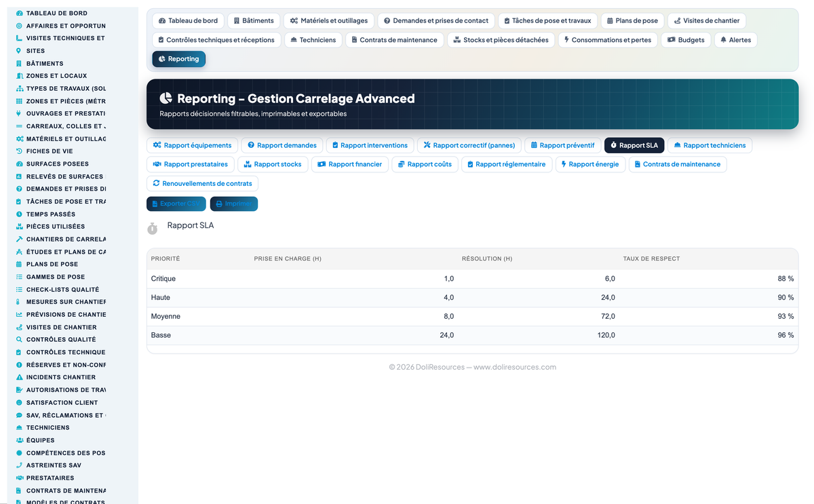
Task: Show the Rapport stocks report
Action: click(273, 164)
